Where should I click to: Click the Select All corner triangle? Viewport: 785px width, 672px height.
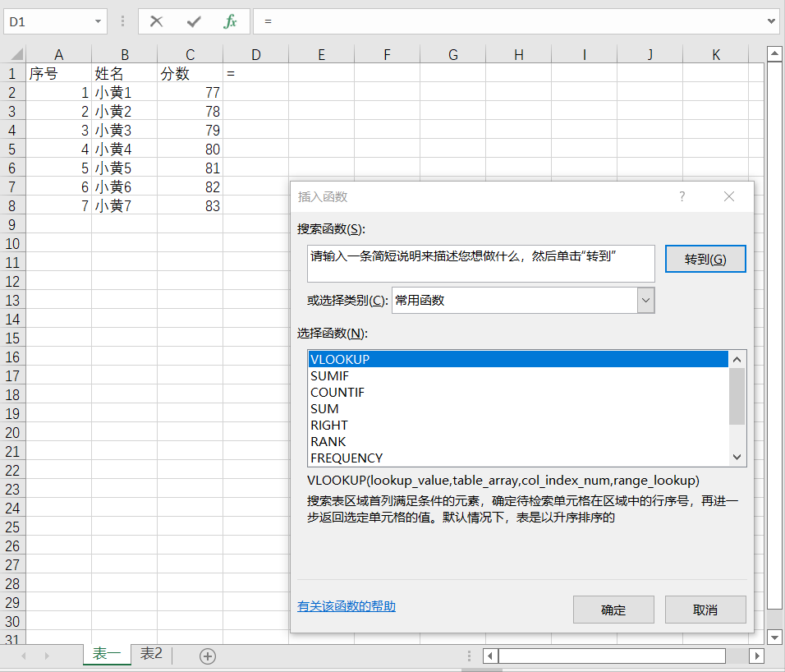16,53
